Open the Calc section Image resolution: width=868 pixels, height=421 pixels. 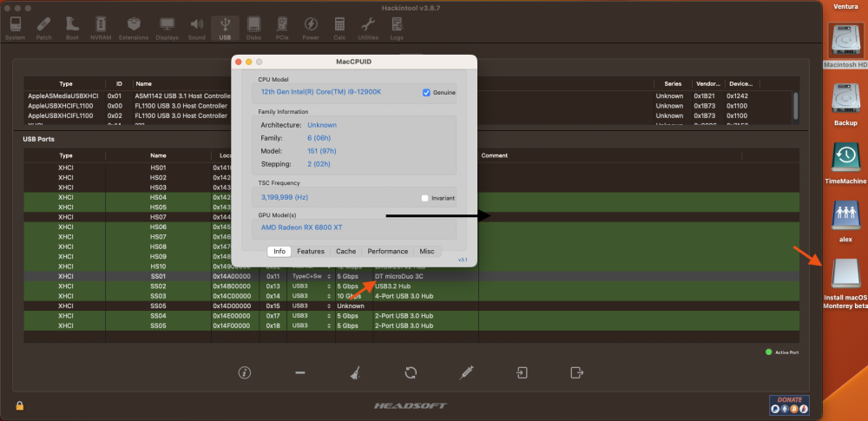[339, 29]
